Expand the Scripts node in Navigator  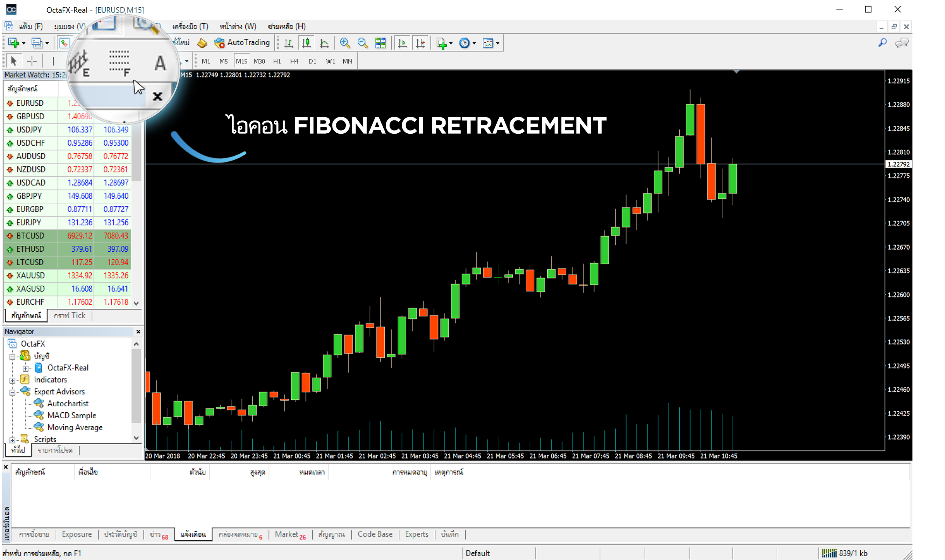click(x=12, y=440)
